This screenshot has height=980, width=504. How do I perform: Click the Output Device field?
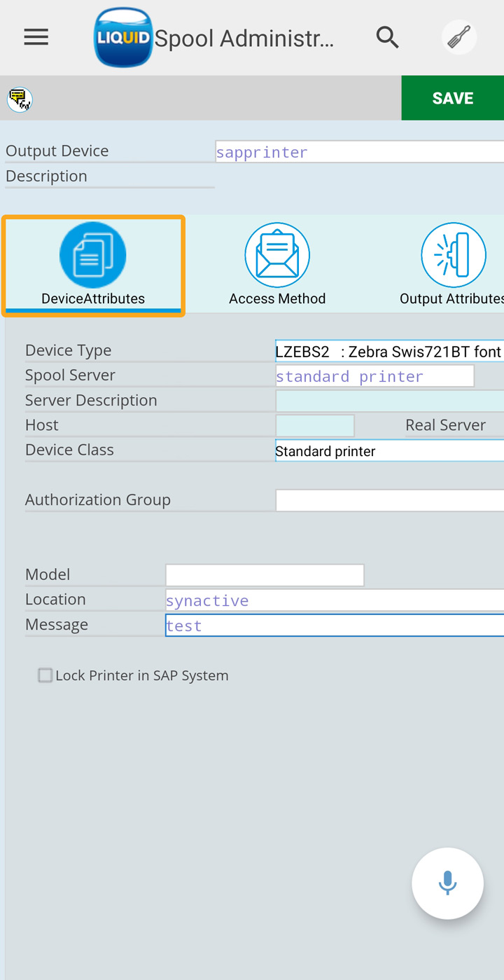[359, 152]
